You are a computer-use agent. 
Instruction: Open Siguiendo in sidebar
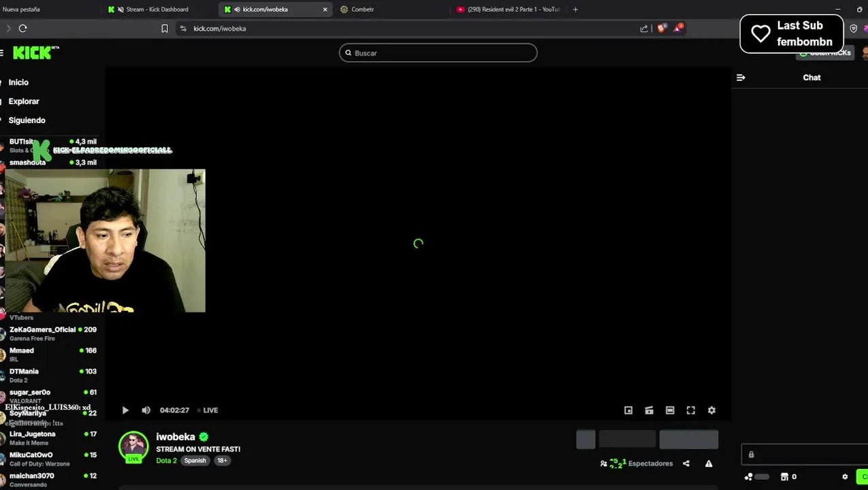pos(27,120)
